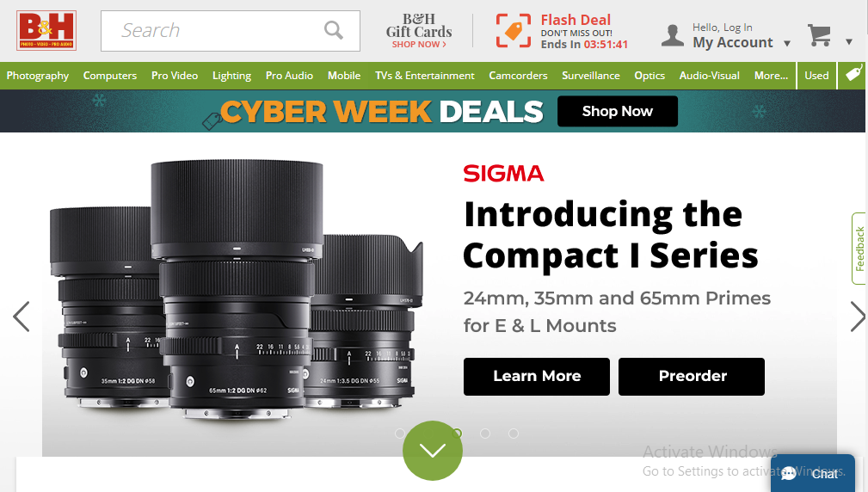Open the Pro Audio category
This screenshot has height=492, width=868.
[289, 75]
